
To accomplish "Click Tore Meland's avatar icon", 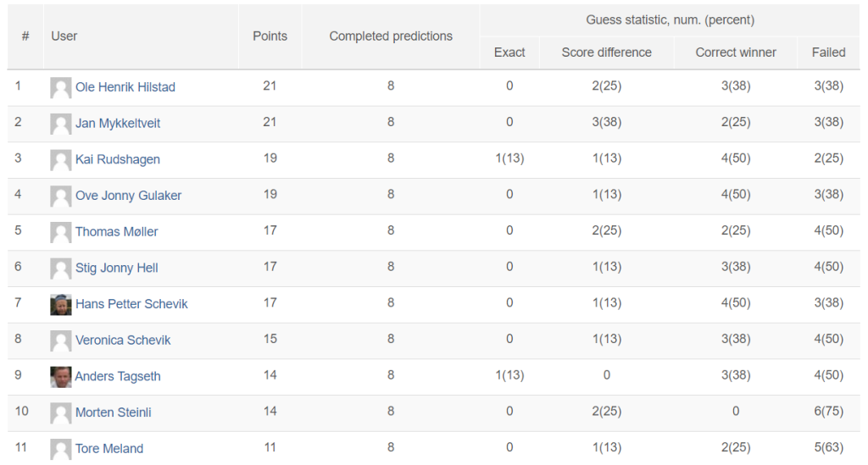I will tap(61, 449).
